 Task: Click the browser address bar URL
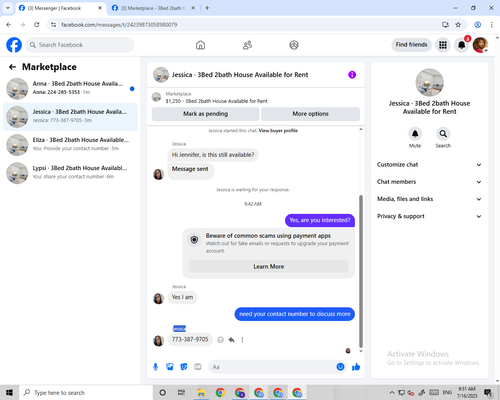coord(119,25)
